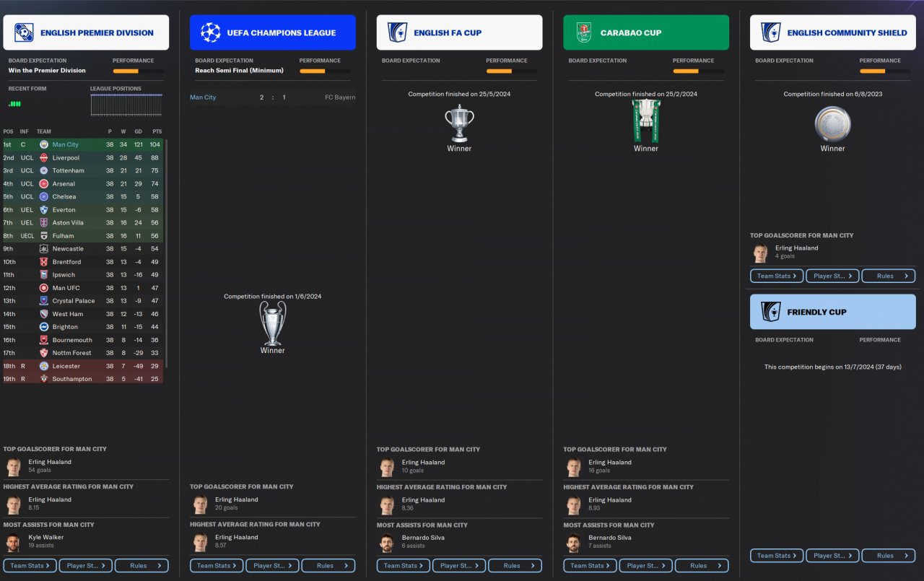The width and height of the screenshot is (924, 581).
Task: Click the UEFA Champions League starball icon
Action: click(210, 32)
